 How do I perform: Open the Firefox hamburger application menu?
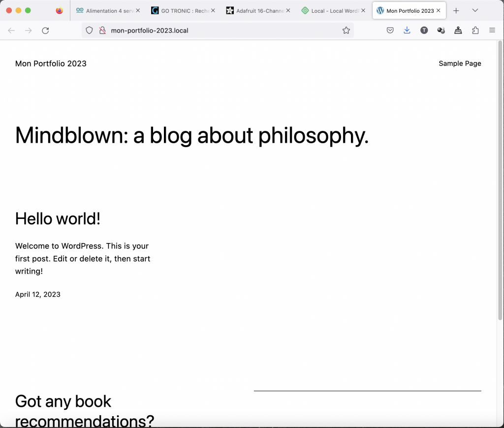pos(492,31)
